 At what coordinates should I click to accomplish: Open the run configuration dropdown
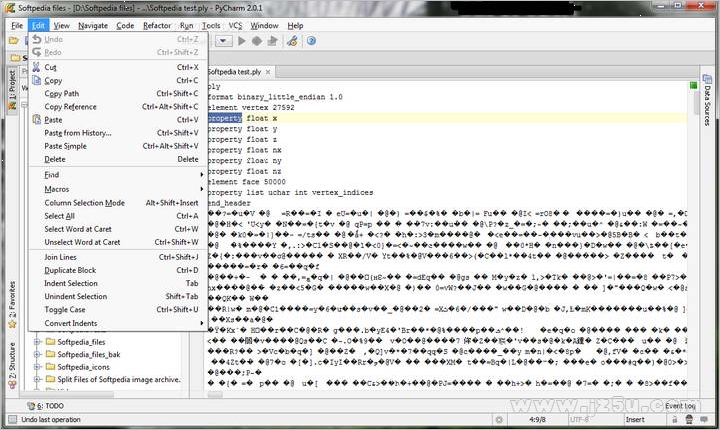(x=223, y=41)
